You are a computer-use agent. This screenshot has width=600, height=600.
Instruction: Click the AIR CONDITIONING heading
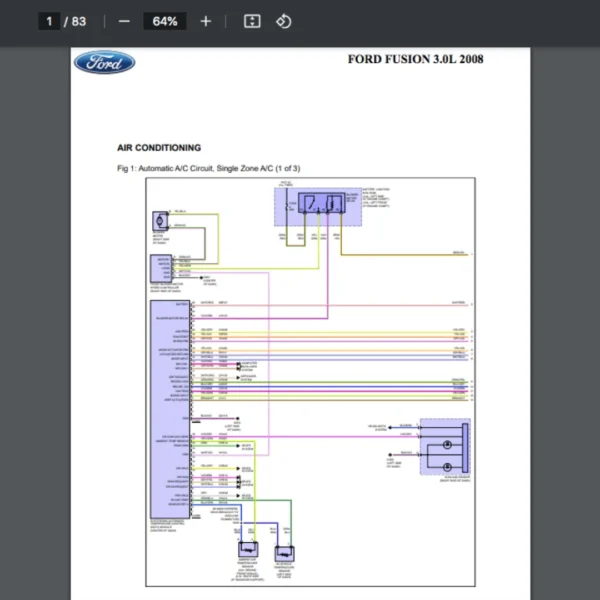click(159, 147)
